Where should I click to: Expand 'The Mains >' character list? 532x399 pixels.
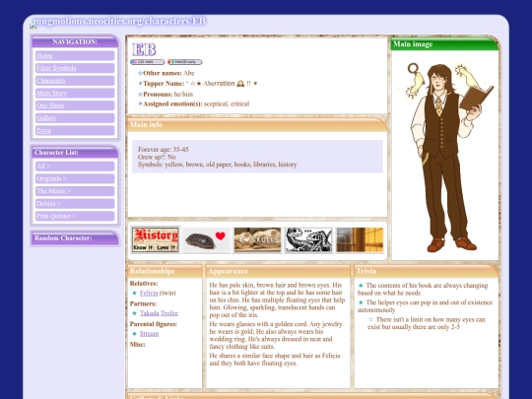[x=75, y=191]
